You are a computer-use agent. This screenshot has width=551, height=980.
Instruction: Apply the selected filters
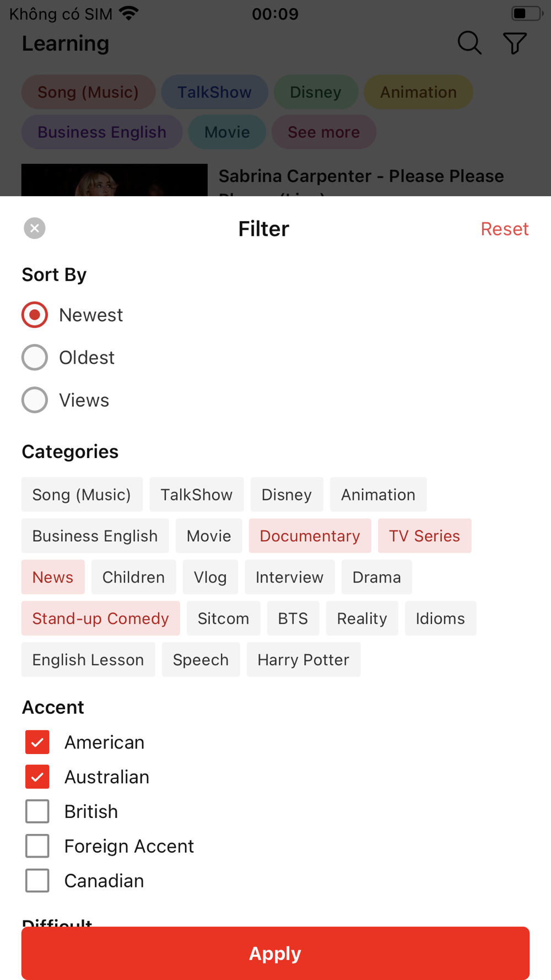[x=275, y=953]
